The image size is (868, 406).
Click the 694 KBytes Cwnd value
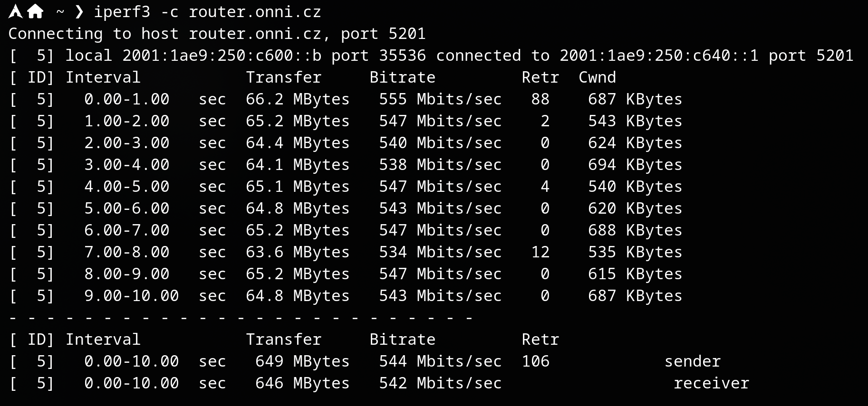point(635,165)
